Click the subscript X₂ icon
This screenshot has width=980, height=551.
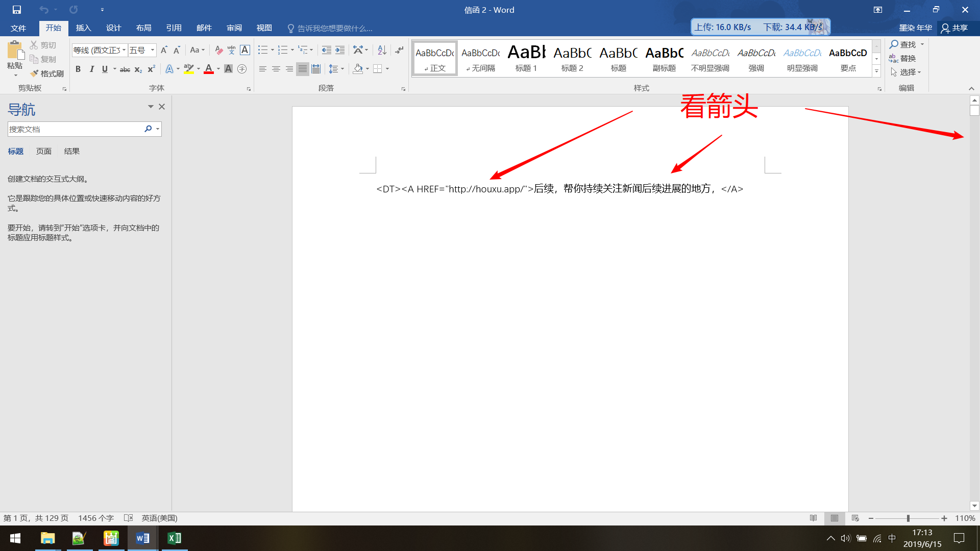[x=138, y=69]
